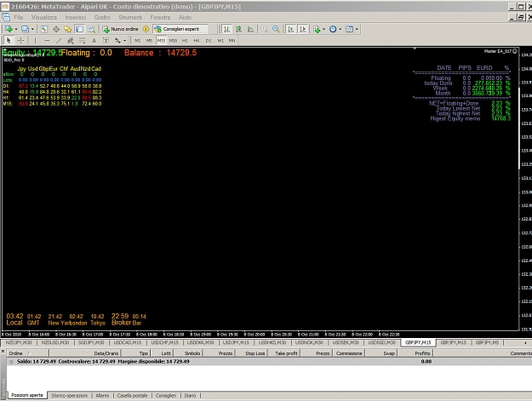
Task: Expand the periods dropdown arrow
Action: 340,29
